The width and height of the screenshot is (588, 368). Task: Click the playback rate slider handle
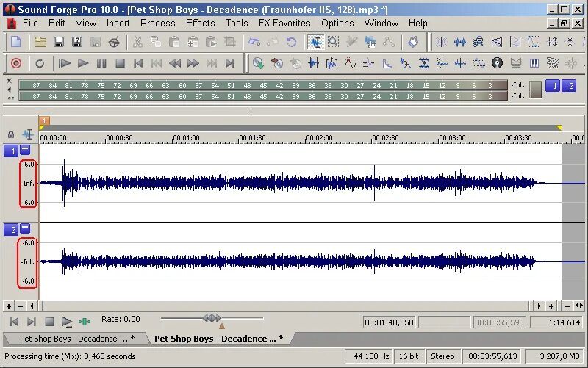212,319
